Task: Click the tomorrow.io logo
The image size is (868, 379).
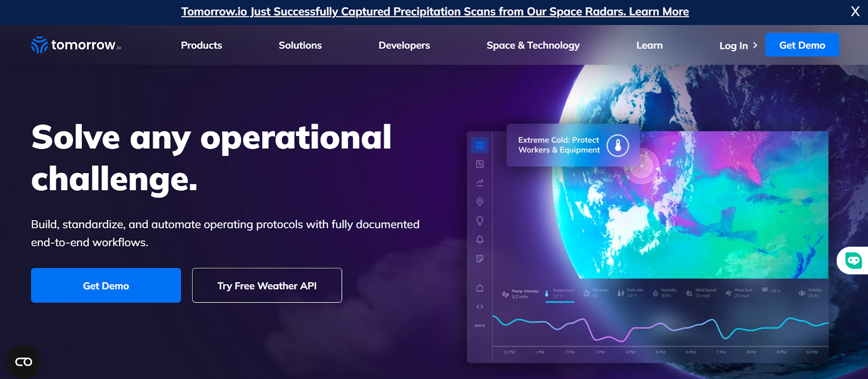Action: click(76, 45)
